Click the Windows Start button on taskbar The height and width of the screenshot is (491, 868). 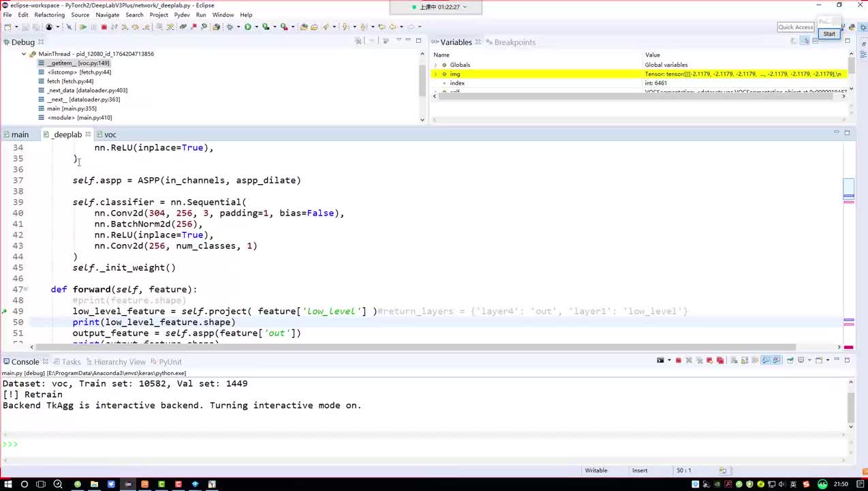(7, 484)
